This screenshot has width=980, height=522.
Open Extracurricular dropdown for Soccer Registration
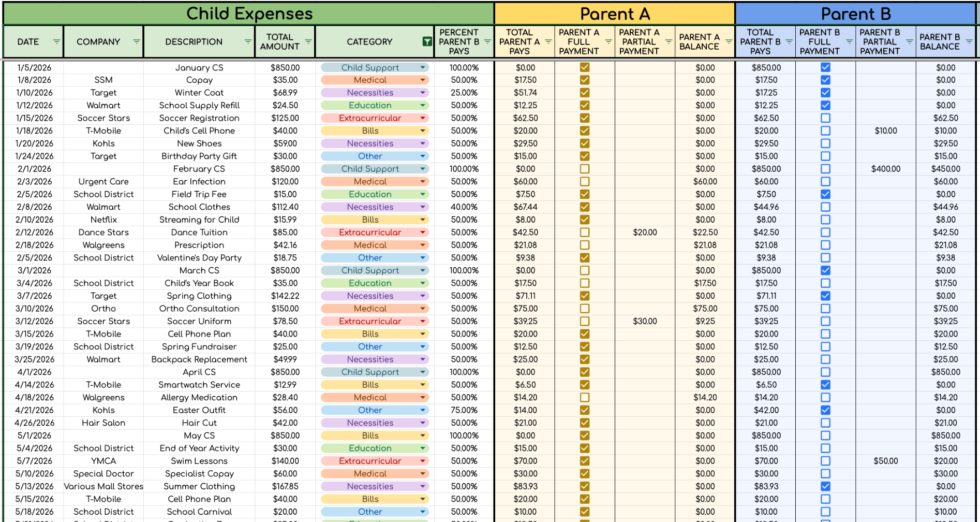(x=423, y=118)
